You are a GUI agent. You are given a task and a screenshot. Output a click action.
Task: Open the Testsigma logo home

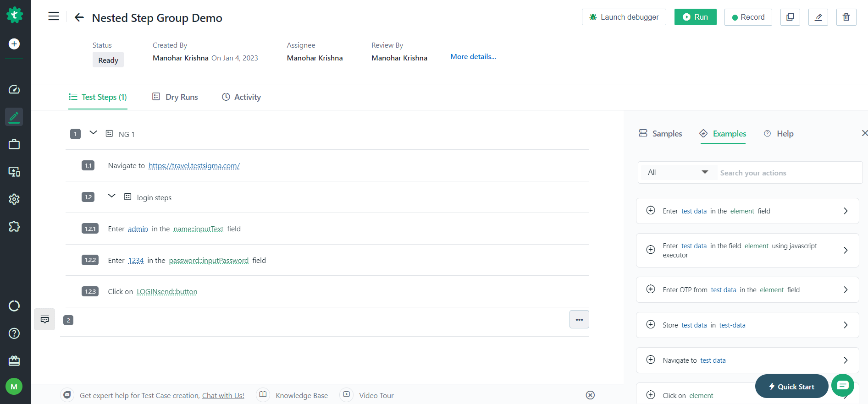[15, 15]
